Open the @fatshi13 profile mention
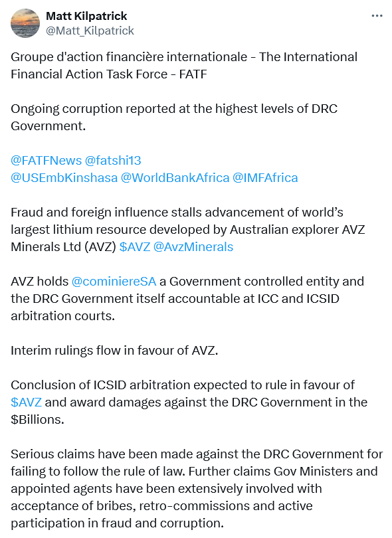The image size is (392, 538). click(113, 160)
